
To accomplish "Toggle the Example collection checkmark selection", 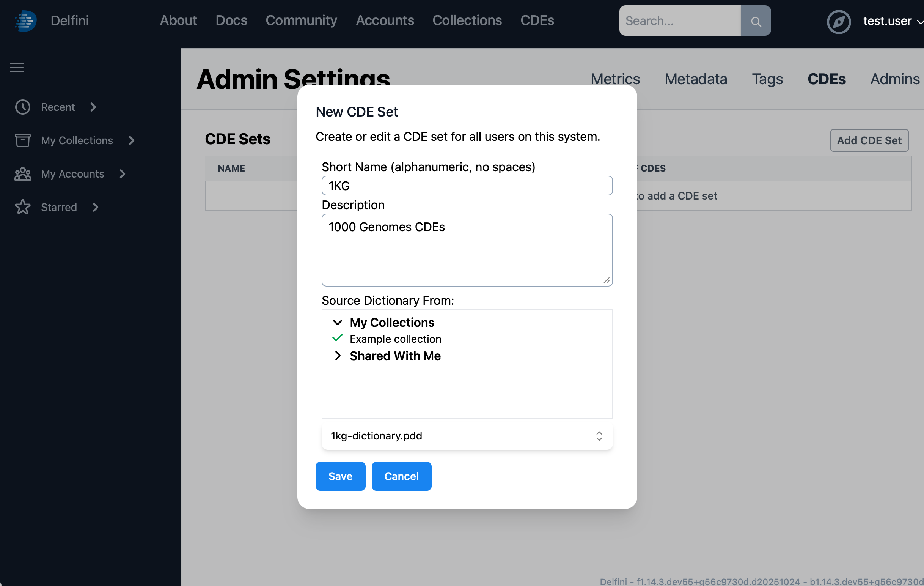I will (338, 338).
